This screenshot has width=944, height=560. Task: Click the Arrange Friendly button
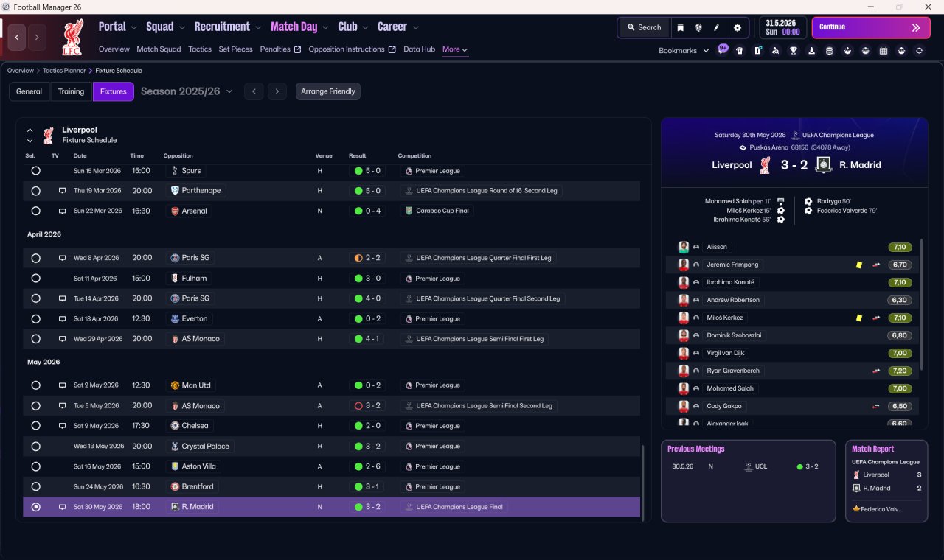pos(328,91)
